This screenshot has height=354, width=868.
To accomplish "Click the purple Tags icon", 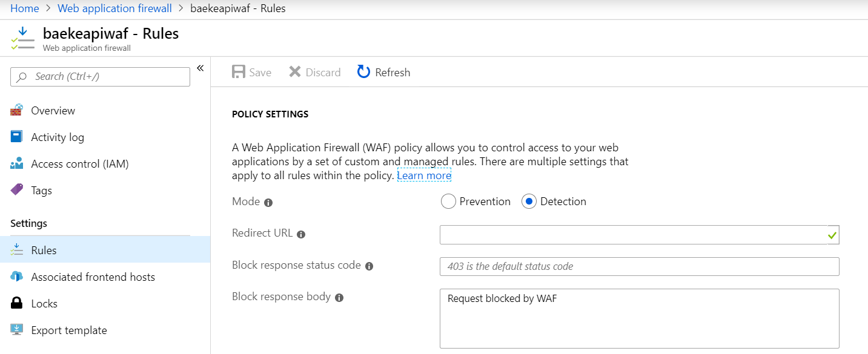I will pos(17,190).
